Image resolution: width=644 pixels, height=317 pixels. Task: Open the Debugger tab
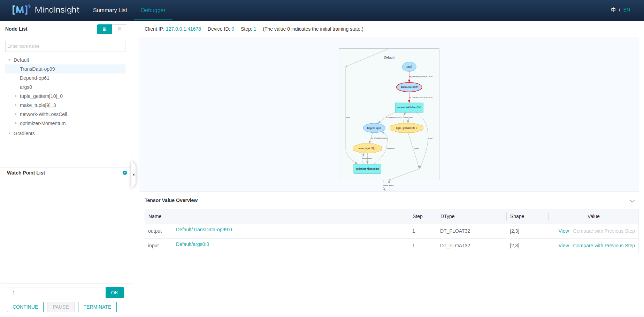tap(153, 10)
